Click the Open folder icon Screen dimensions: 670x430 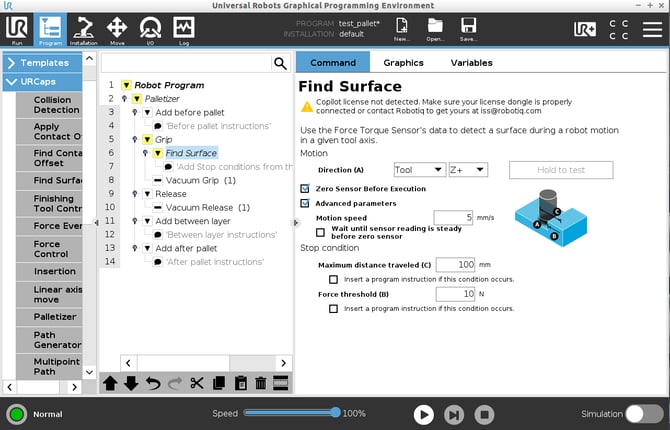tap(435, 29)
